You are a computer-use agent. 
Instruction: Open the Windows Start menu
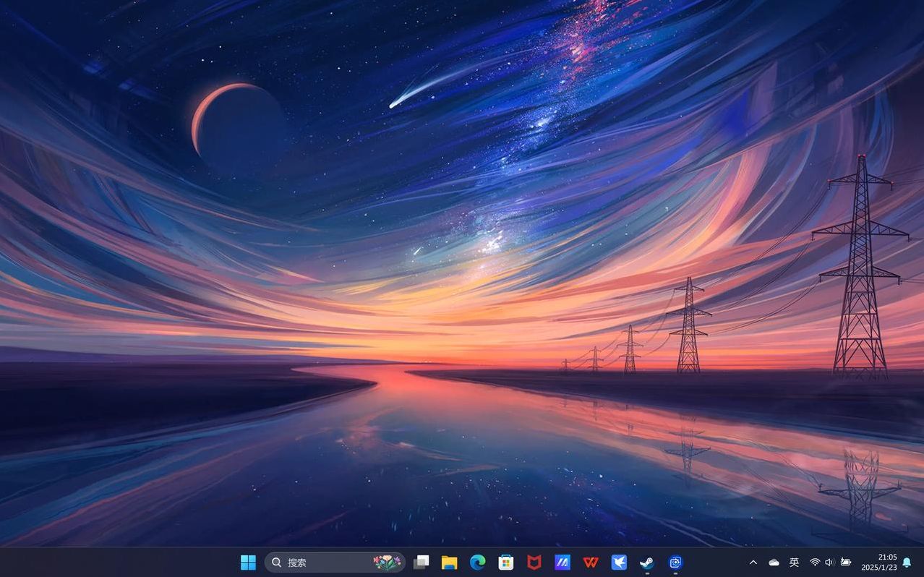248,562
